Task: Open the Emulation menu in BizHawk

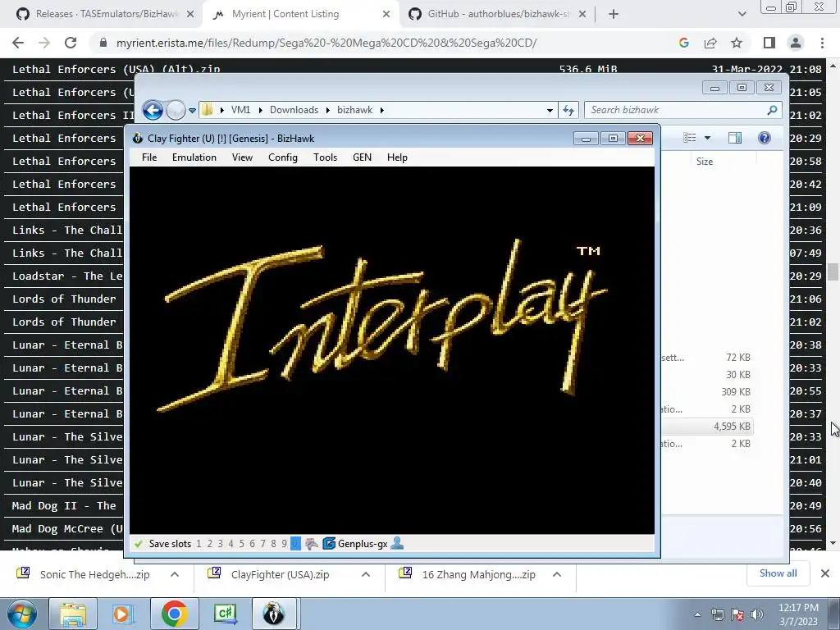Action: [194, 157]
